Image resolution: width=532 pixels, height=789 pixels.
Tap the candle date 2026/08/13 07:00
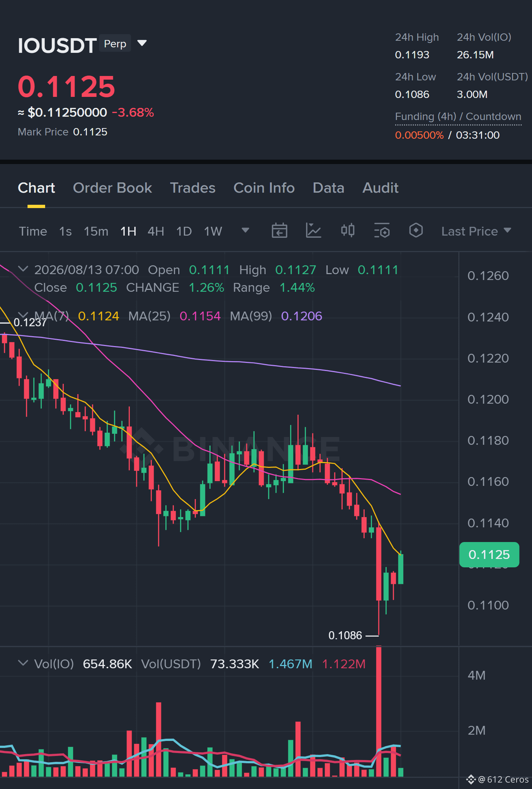87,270
